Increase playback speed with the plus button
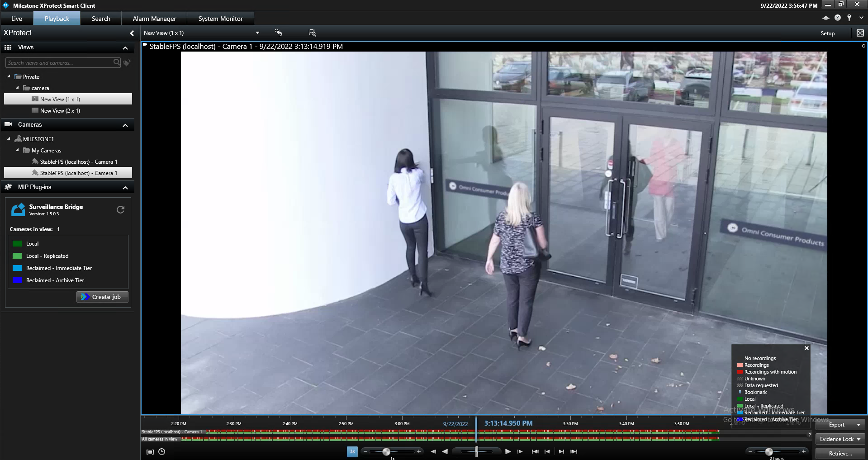This screenshot has width=868, height=460. 419,451
